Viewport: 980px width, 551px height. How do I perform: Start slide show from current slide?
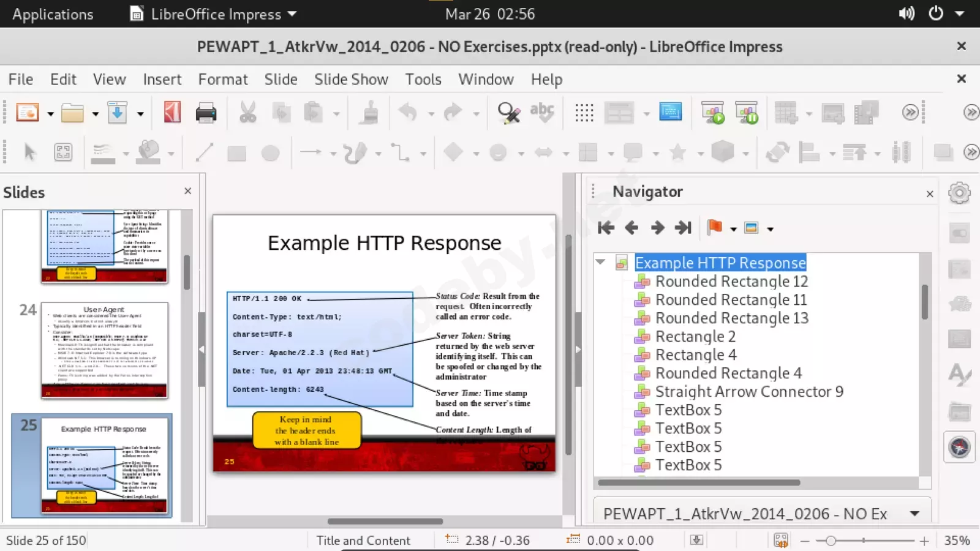click(x=747, y=113)
